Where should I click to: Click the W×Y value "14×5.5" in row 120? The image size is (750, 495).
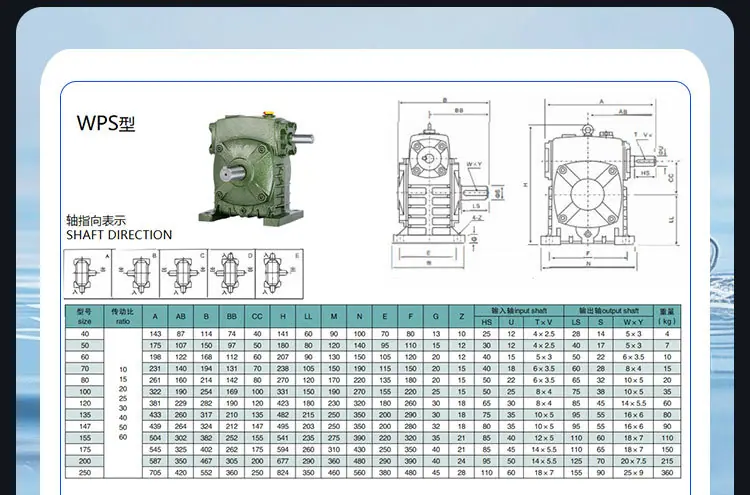[633, 403]
